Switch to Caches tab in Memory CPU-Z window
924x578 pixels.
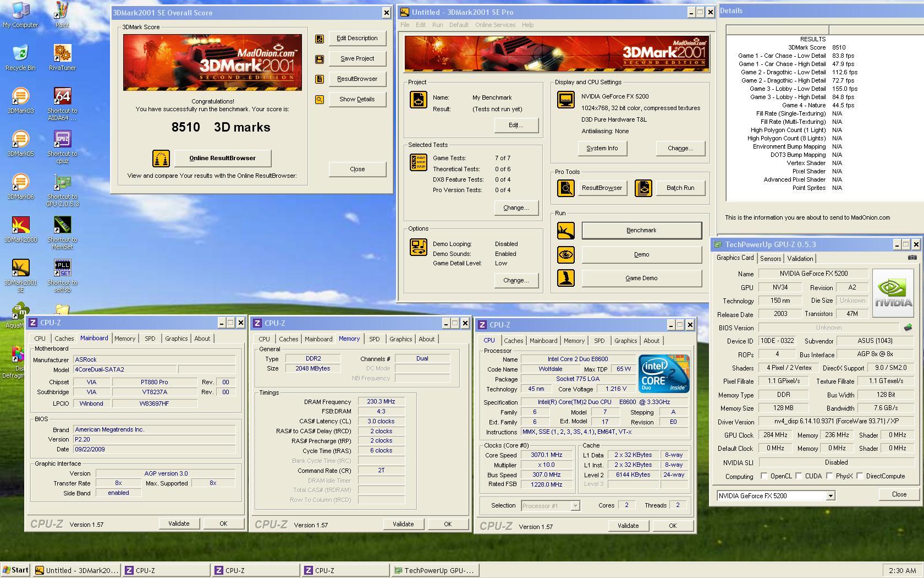[x=288, y=339]
